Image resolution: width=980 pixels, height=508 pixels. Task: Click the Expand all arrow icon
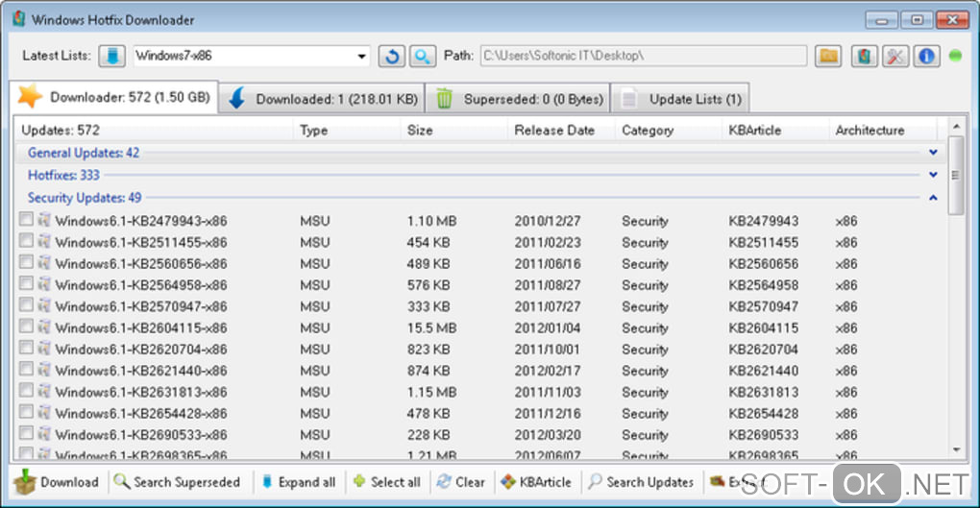(267, 482)
